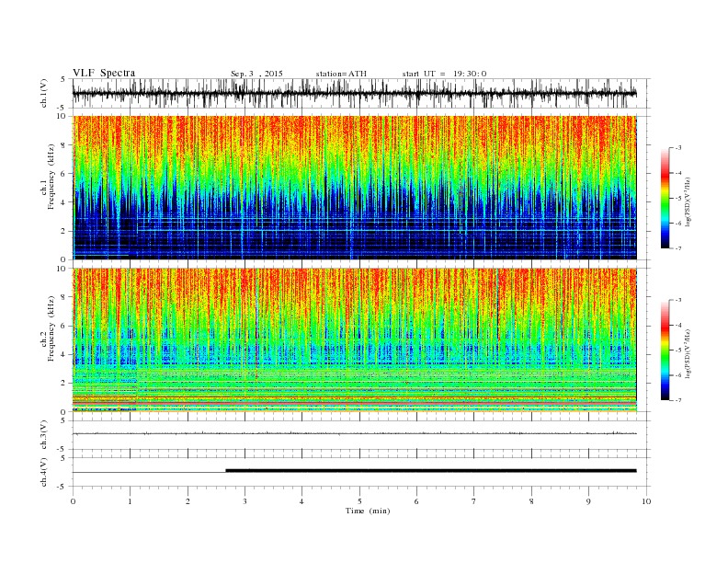
Task: Click the ch.1 spectrogram color bar
Action: coord(665,199)
